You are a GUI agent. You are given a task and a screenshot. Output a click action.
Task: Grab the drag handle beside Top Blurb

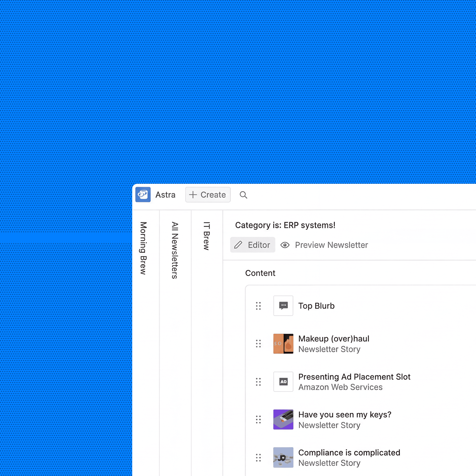point(258,306)
